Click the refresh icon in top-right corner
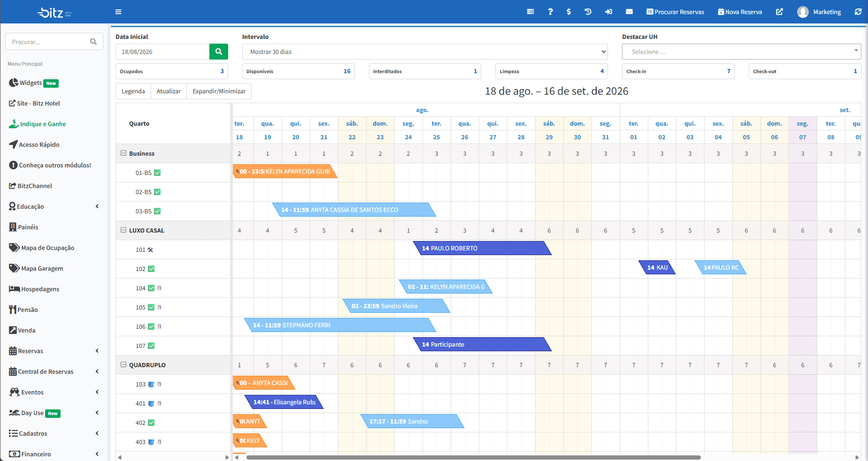Image resolution: width=868 pixels, height=461 pixels. tap(858, 12)
